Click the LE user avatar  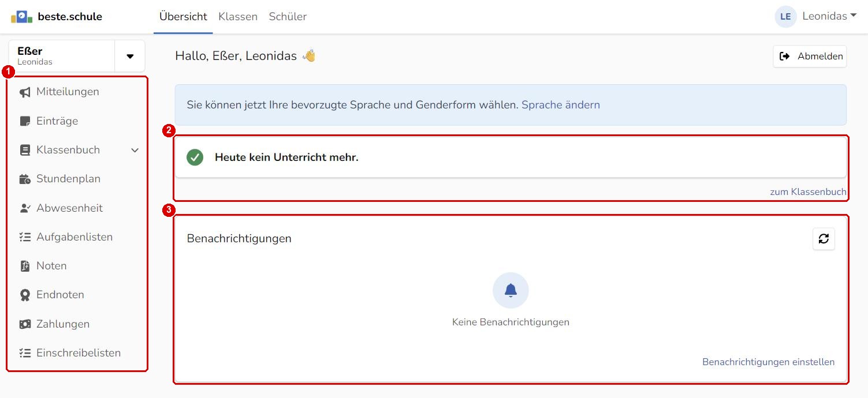(x=785, y=17)
